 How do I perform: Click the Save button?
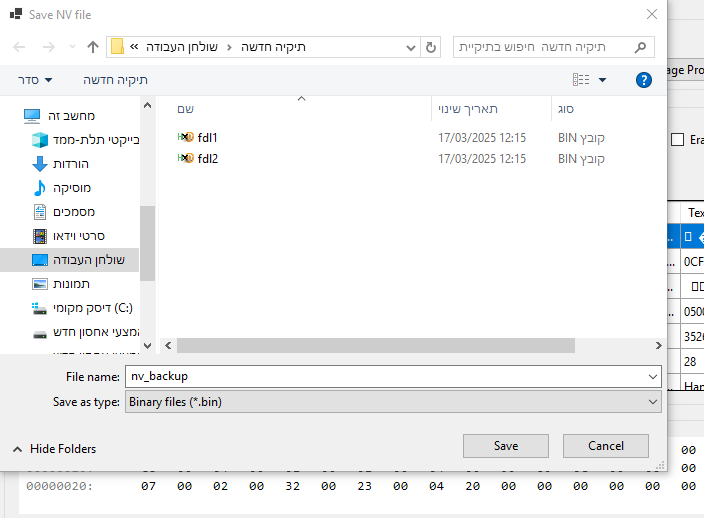pos(505,446)
